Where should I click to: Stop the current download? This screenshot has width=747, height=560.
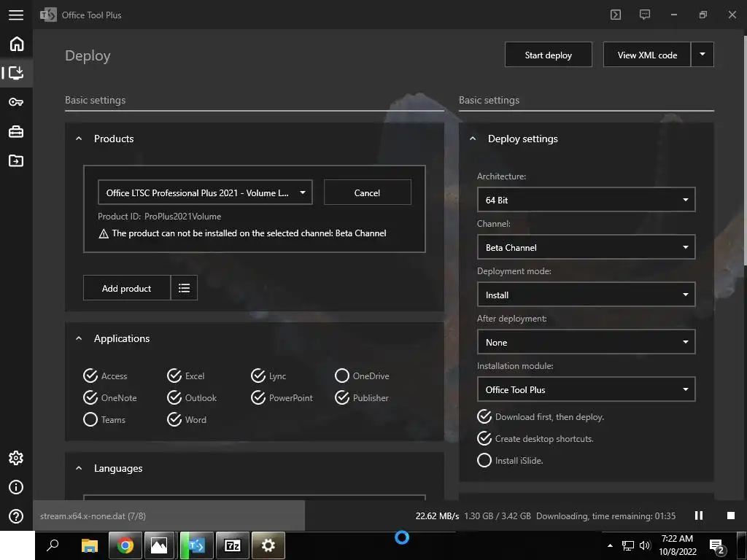[x=731, y=516]
